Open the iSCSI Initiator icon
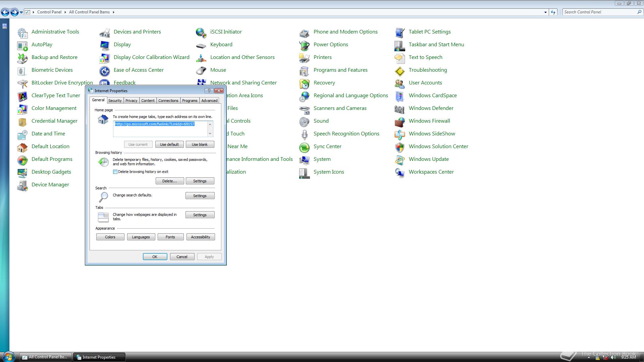The width and height of the screenshot is (644, 362). click(201, 33)
